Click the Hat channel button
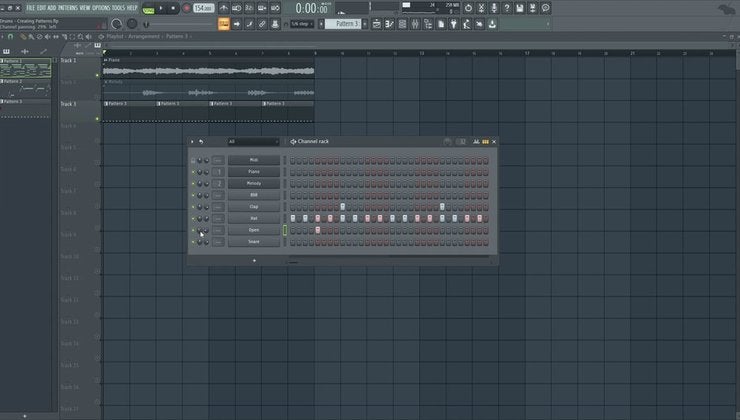This screenshot has height=420, width=740. click(x=254, y=218)
